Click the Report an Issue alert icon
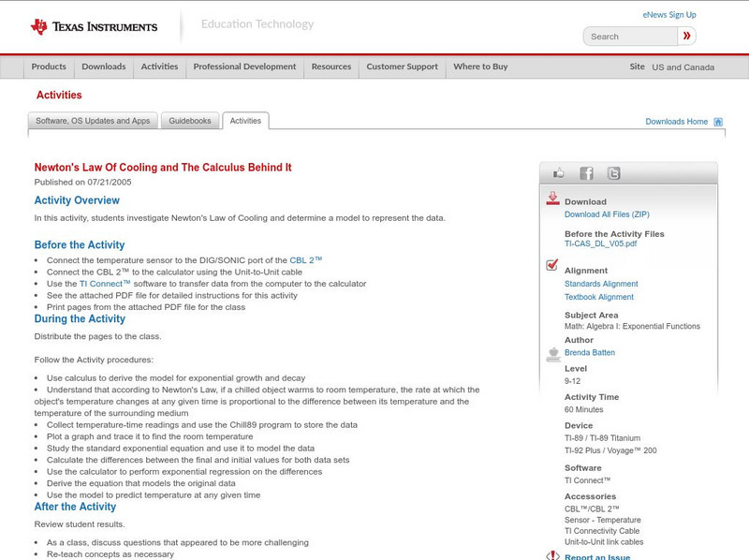749x560 pixels. click(x=552, y=555)
